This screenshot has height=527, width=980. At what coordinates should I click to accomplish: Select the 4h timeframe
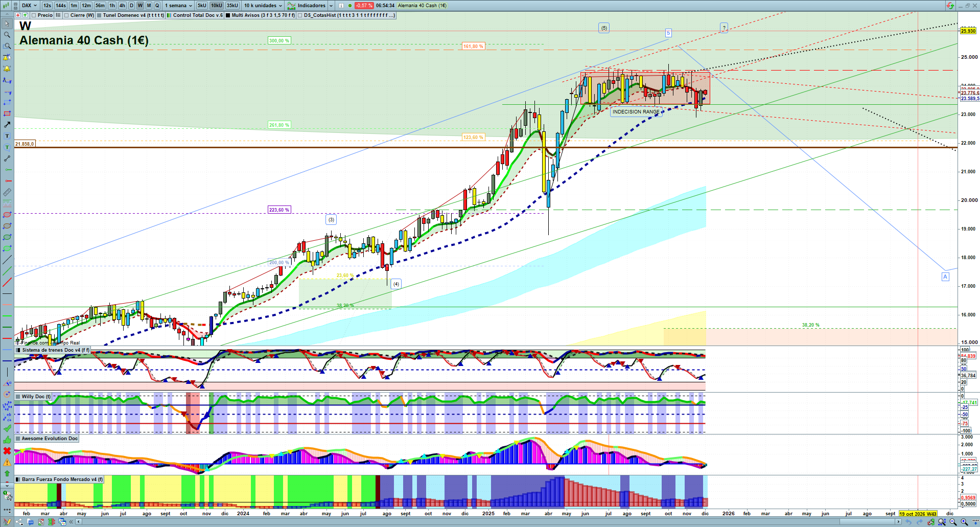coord(122,6)
